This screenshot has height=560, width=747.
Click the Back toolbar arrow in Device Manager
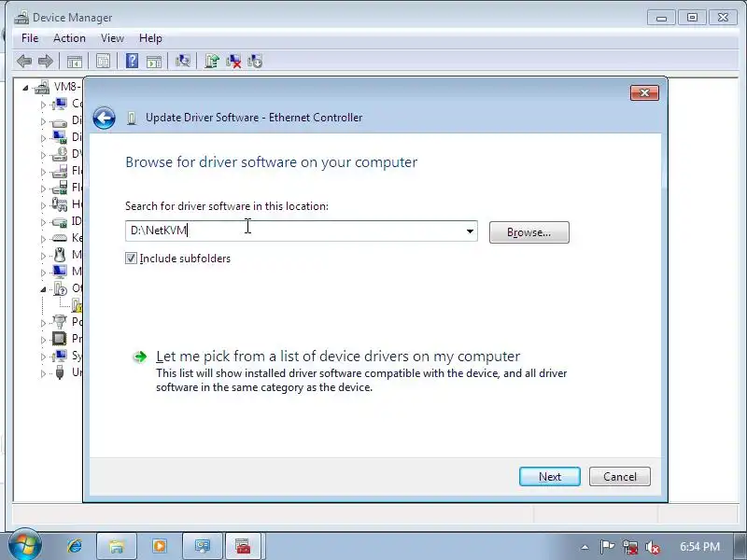point(24,61)
